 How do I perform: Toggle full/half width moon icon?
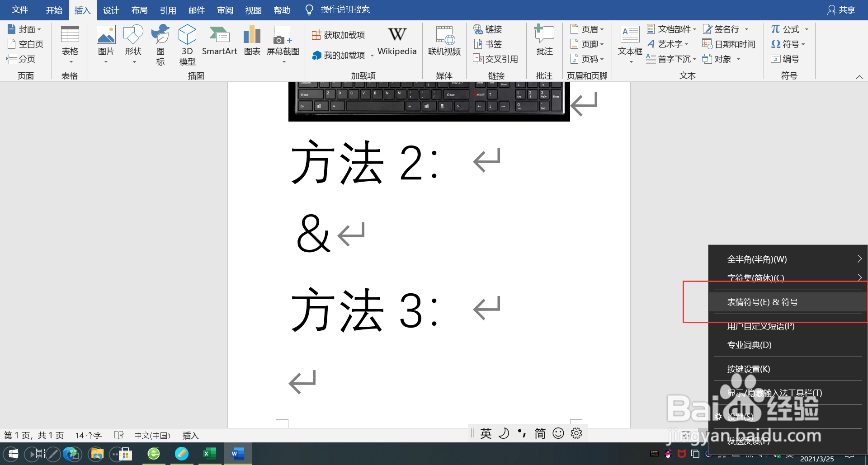coord(504,433)
